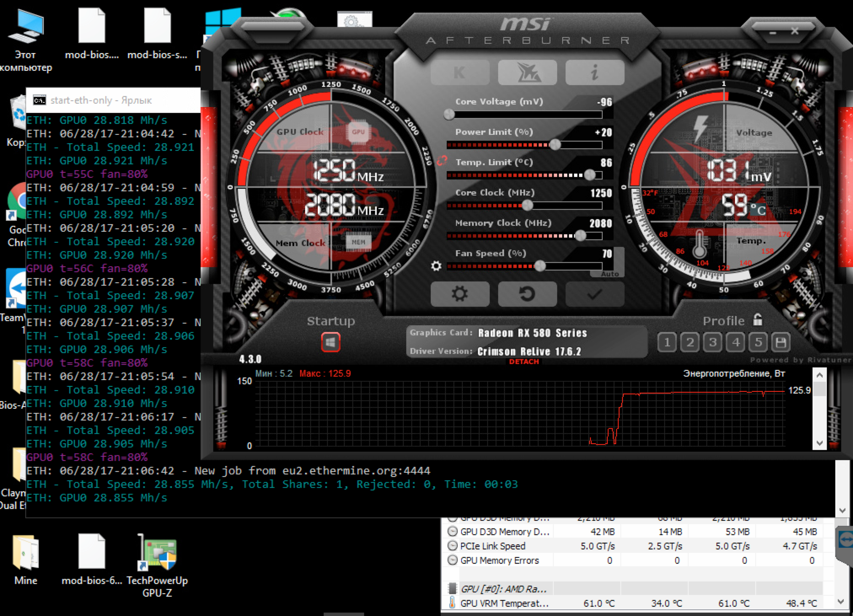Select profile slot 5
This screenshot has height=616, width=853.
click(758, 342)
